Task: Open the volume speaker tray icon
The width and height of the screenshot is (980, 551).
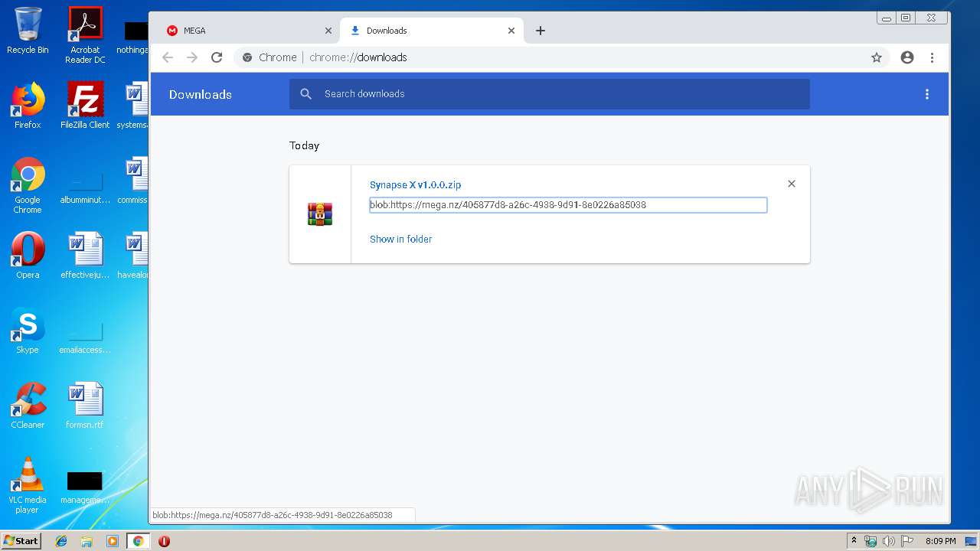Action: pos(888,541)
